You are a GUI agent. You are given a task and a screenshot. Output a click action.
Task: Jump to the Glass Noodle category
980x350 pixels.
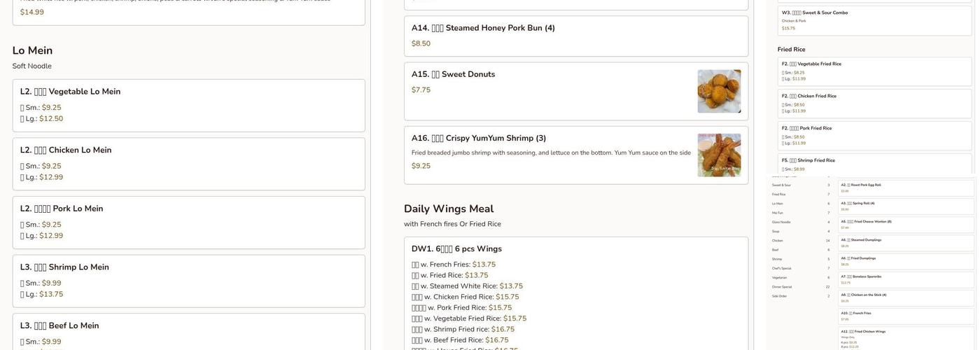[781, 222]
